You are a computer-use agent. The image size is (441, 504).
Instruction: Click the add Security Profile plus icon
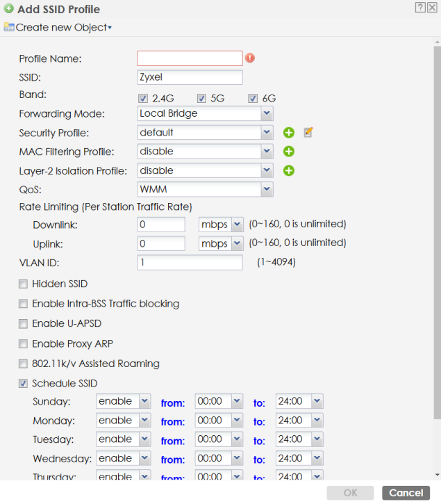289,133
